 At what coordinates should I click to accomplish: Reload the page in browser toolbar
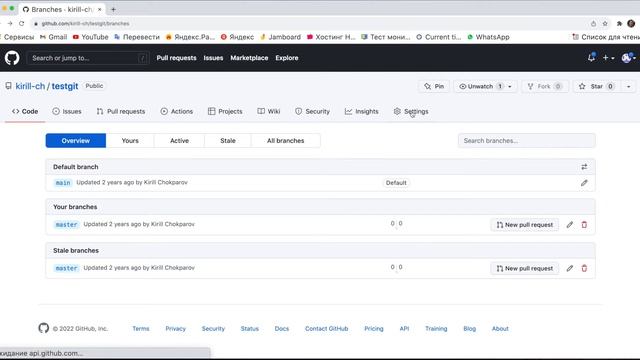pos(22,24)
